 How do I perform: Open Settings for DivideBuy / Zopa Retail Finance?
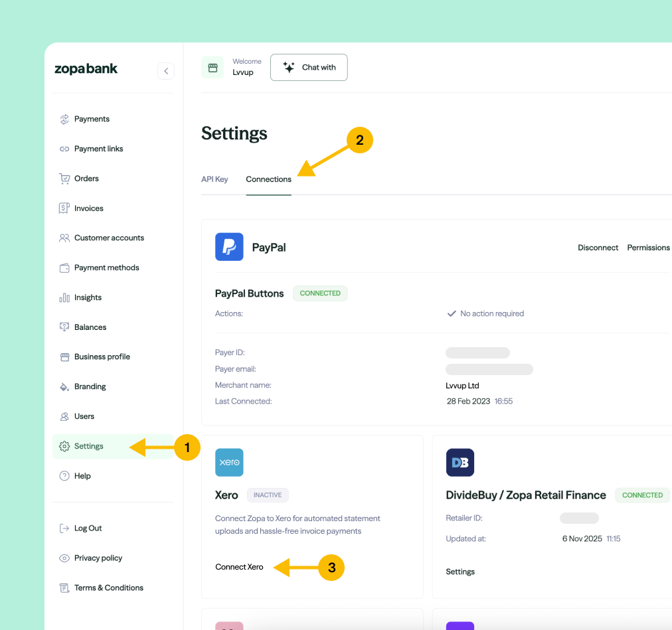tap(460, 572)
